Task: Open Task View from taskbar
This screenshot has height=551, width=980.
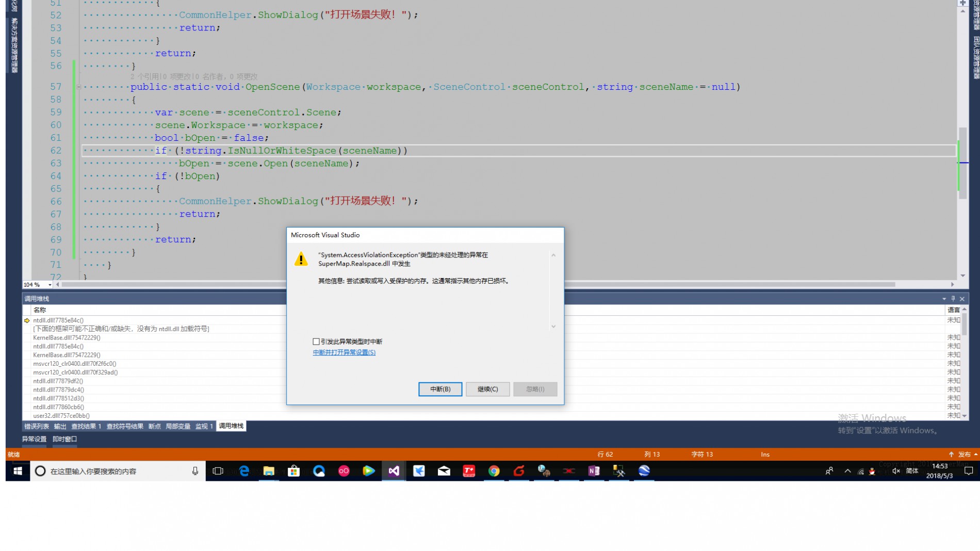Action: tap(218, 471)
